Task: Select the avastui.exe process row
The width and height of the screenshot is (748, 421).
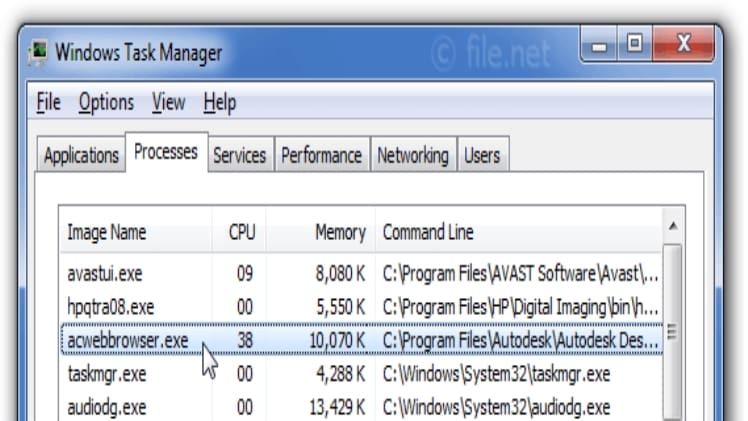Action: (104, 273)
